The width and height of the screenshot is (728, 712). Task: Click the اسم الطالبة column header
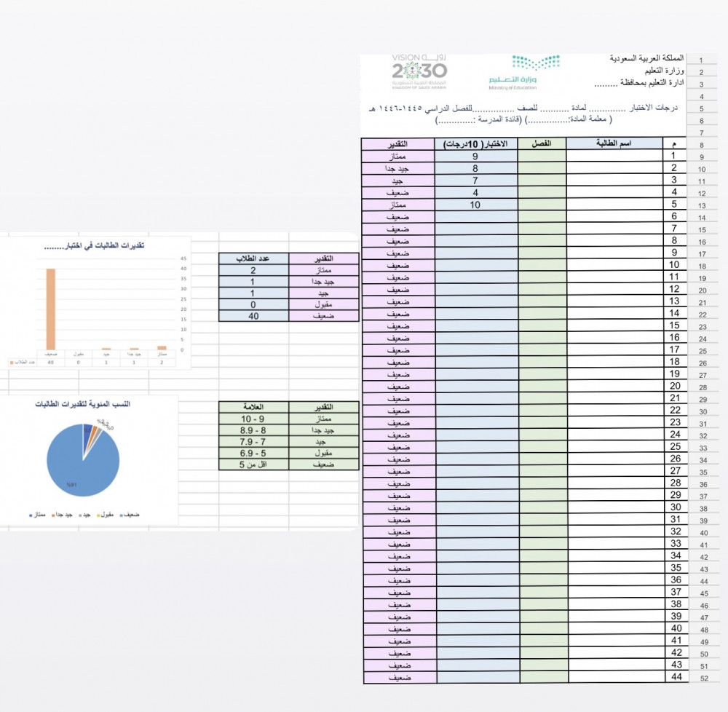pyautogui.click(x=614, y=144)
